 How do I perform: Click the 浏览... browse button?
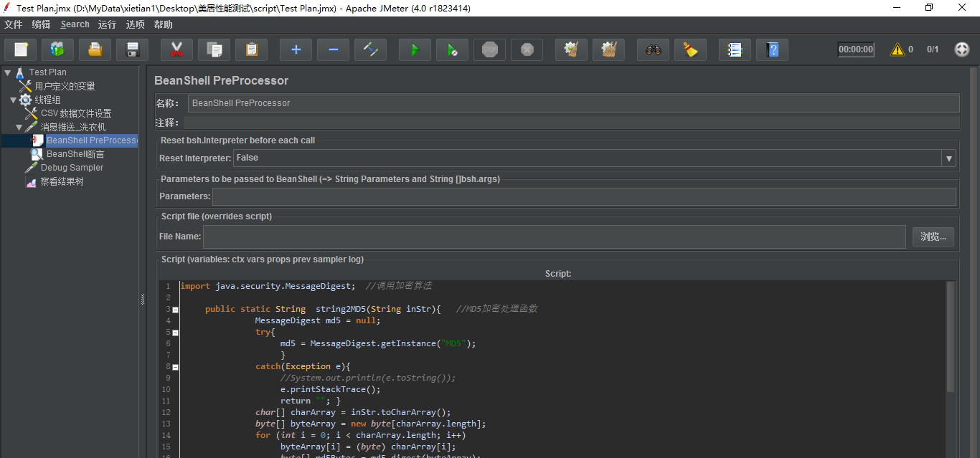pos(933,237)
